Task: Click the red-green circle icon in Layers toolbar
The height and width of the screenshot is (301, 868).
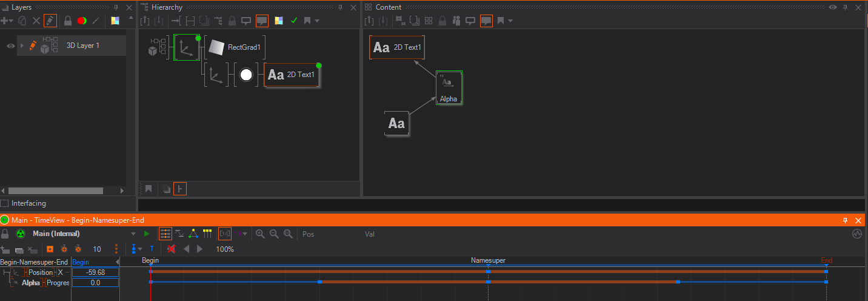Action: tap(81, 21)
